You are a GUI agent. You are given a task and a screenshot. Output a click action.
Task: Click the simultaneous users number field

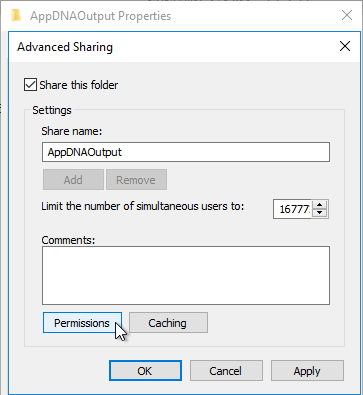293,209
